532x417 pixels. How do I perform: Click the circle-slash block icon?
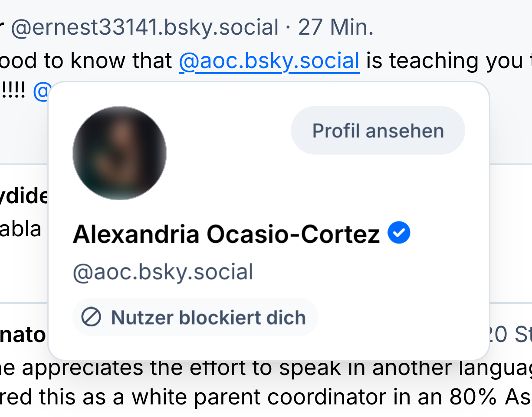92,318
